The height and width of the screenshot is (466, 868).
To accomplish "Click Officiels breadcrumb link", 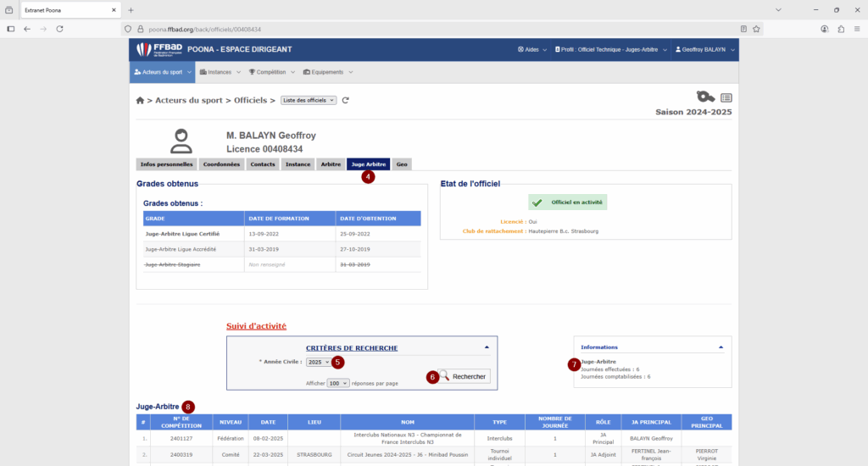I will [250, 100].
